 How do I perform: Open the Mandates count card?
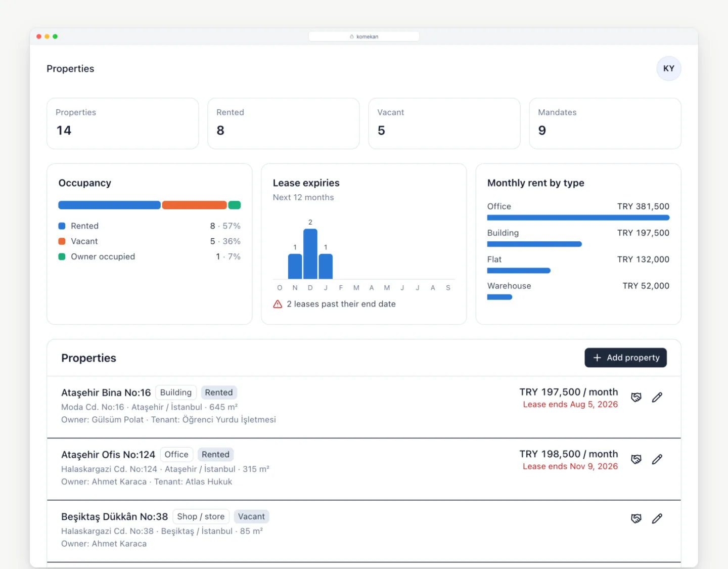coord(605,123)
